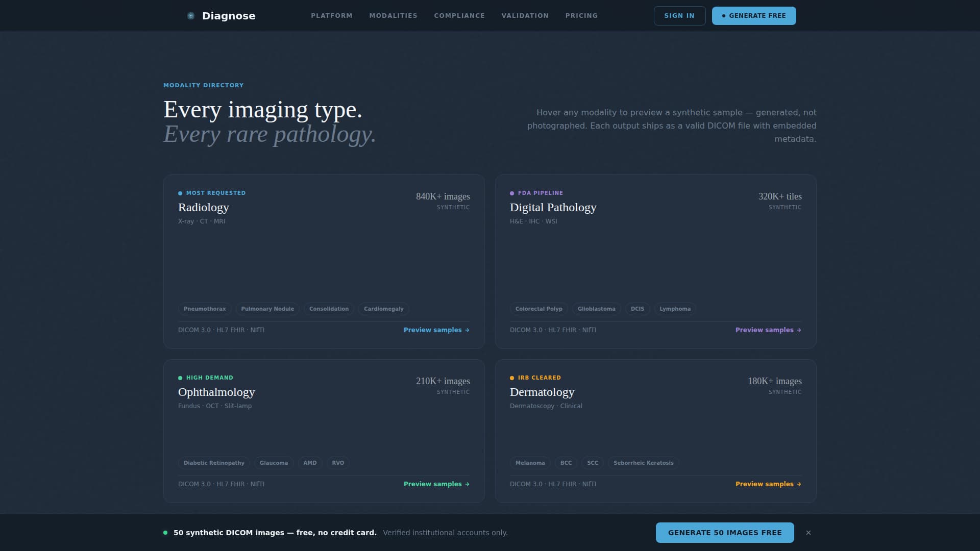
Task: Select the Lymphoma tag
Action: click(x=675, y=309)
